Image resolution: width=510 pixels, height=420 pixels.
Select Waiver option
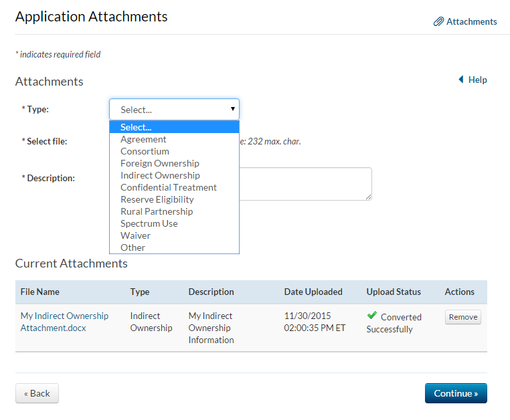coord(135,235)
